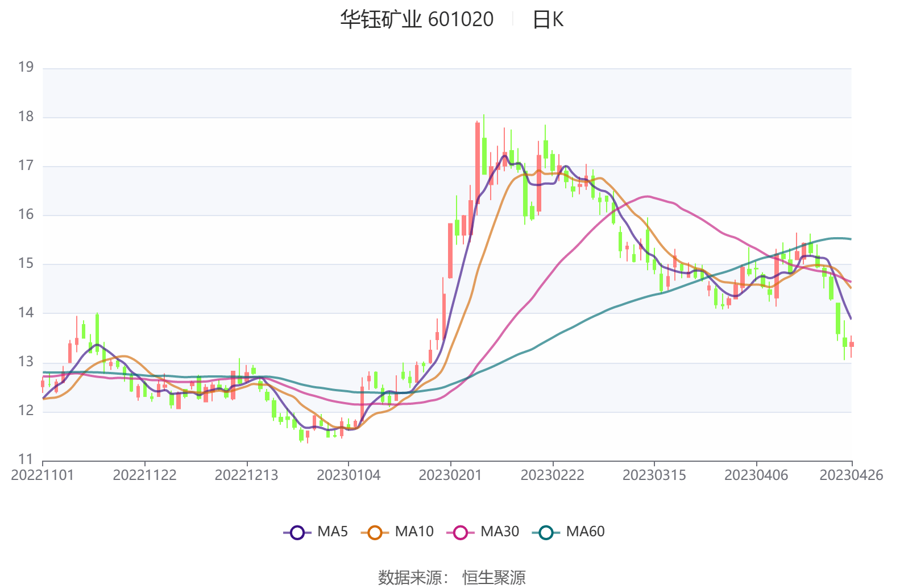Click the 20230222 x-axis date label

pyautogui.click(x=552, y=475)
